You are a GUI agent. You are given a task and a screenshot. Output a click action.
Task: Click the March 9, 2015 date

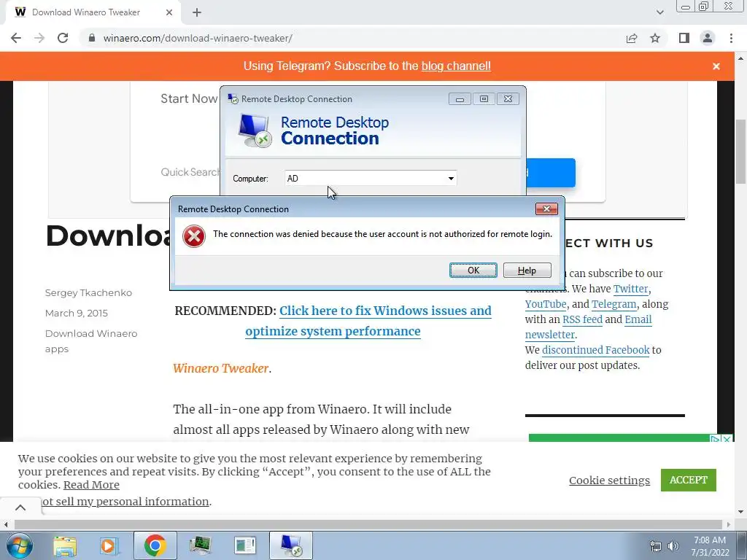pos(76,313)
